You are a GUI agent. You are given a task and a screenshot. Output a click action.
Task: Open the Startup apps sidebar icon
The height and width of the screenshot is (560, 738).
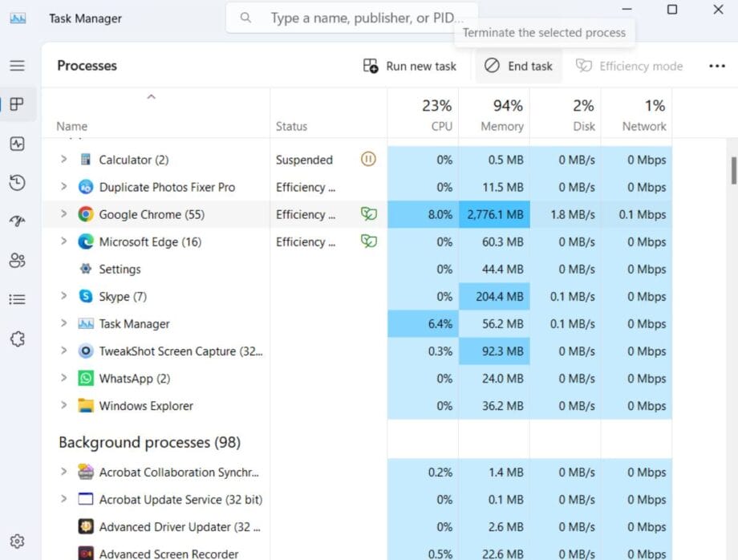[x=18, y=221]
